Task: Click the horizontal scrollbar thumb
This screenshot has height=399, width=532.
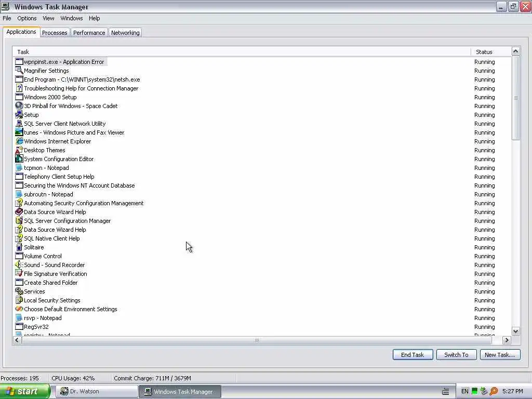Action: [x=257, y=340]
